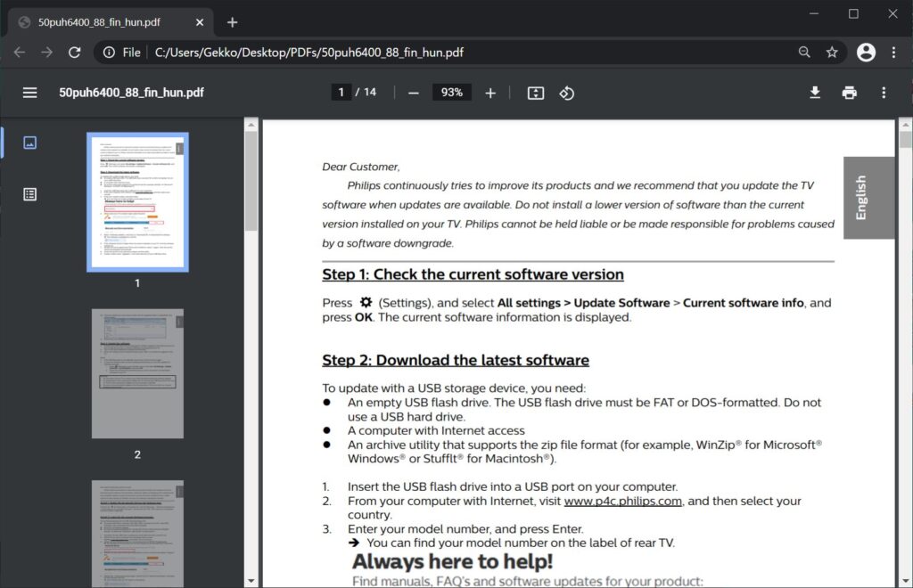Open page 2 thumbnail
913x588 pixels.
coord(137,373)
